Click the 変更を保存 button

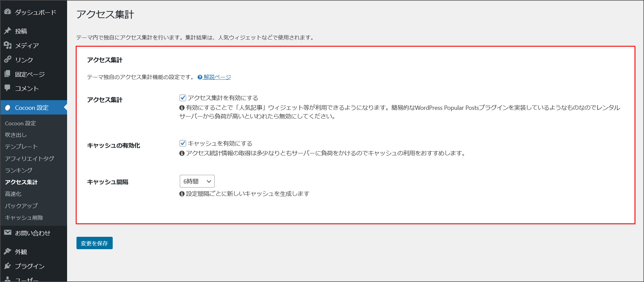click(x=95, y=243)
